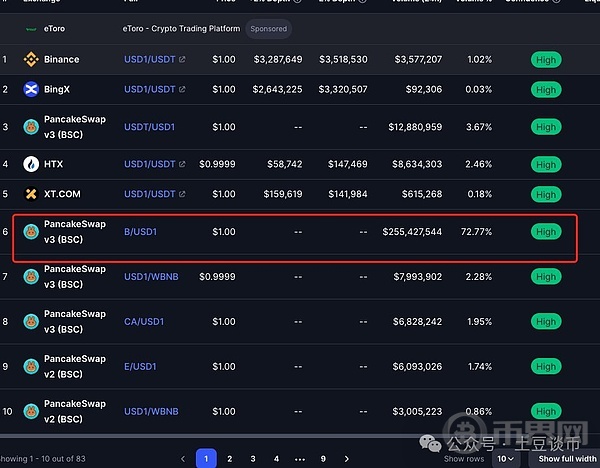600x468 pixels.
Task: Click the Binance exchange logo icon
Action: tap(31, 59)
